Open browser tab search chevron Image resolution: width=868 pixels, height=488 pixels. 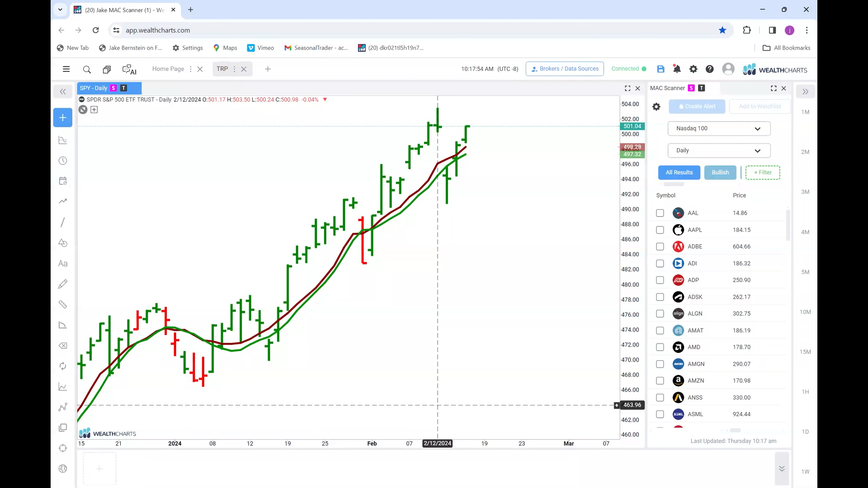coord(60,9)
